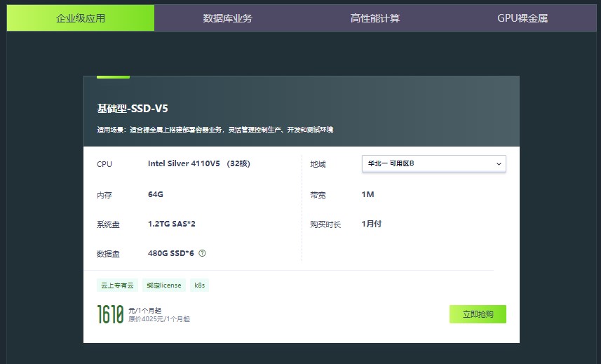Image resolution: width=601 pixels, height=364 pixels.
Task: Click the 系统盘 label
Action: pyautogui.click(x=108, y=224)
